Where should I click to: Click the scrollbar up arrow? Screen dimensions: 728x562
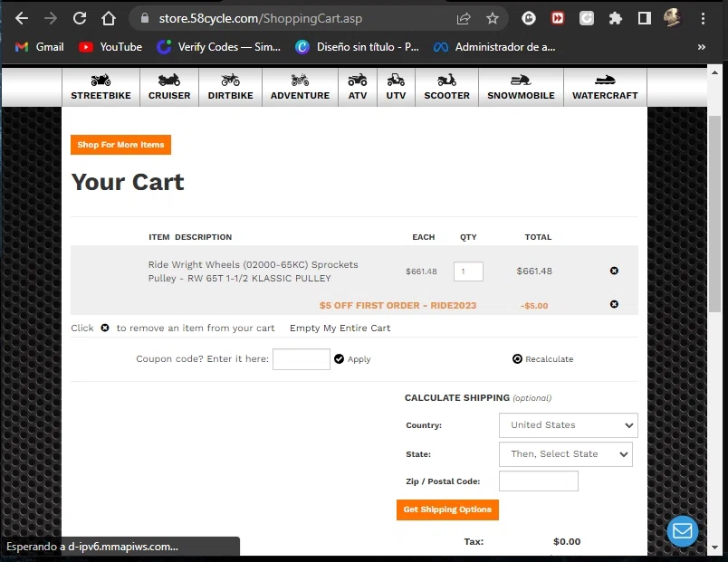[x=714, y=73]
